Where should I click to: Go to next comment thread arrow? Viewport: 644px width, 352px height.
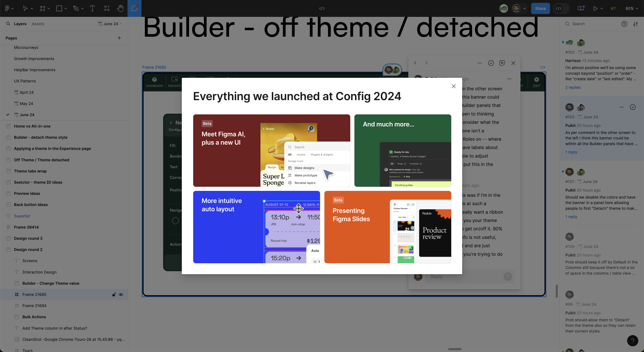click(x=426, y=63)
